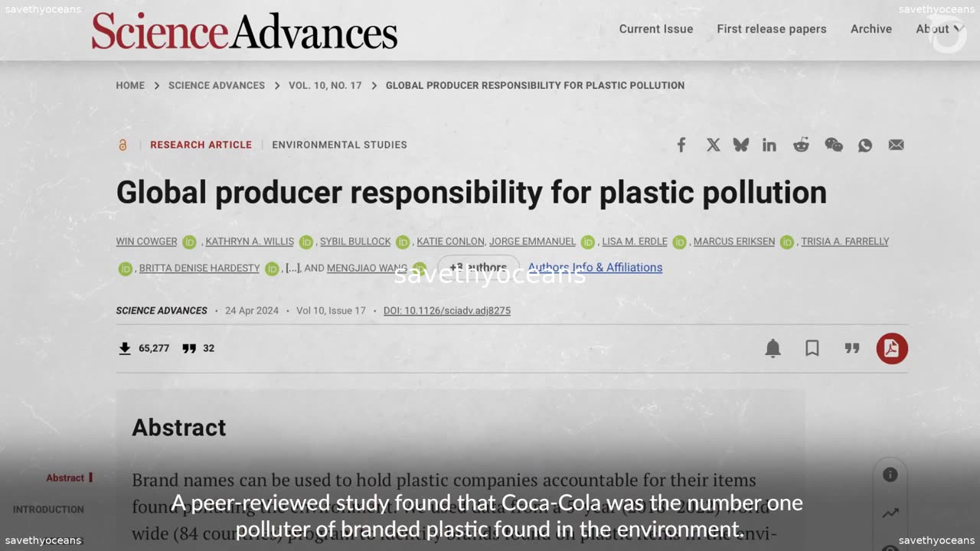
Task: Share article on Reddit
Action: pos(801,145)
